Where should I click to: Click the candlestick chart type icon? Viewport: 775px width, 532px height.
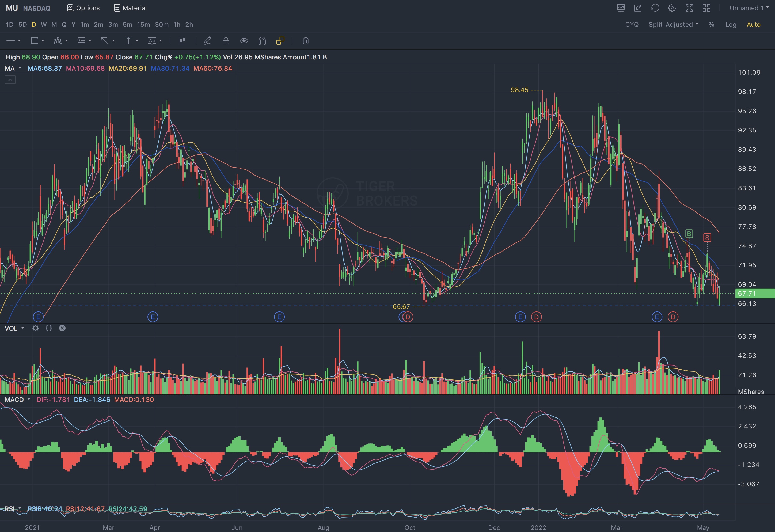tap(182, 41)
